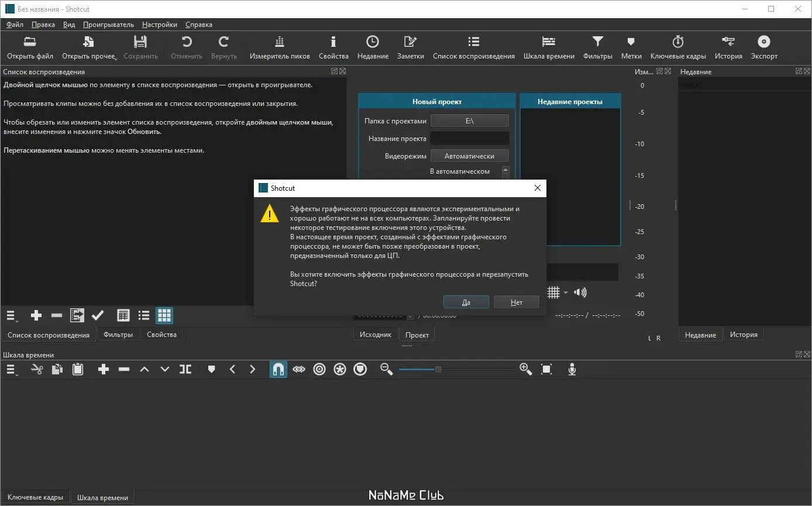Open the Настройки menu
Image resolution: width=812 pixels, height=506 pixels.
pyautogui.click(x=159, y=25)
